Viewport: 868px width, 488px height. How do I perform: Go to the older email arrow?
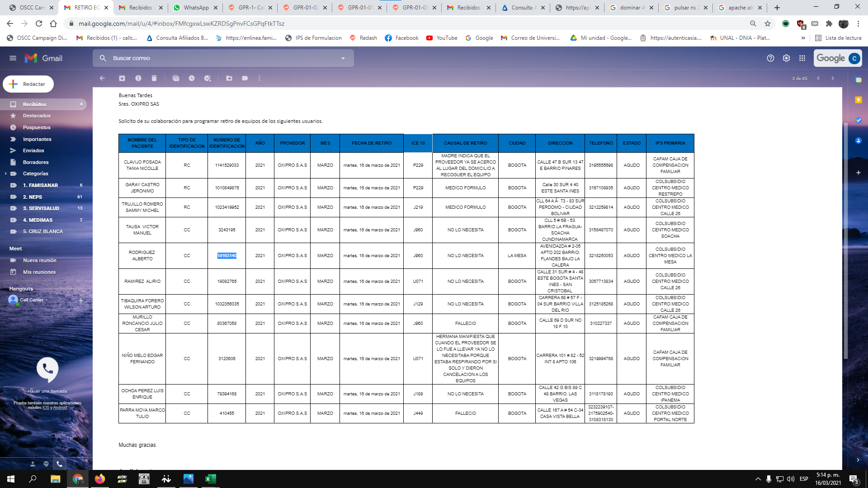833,78
